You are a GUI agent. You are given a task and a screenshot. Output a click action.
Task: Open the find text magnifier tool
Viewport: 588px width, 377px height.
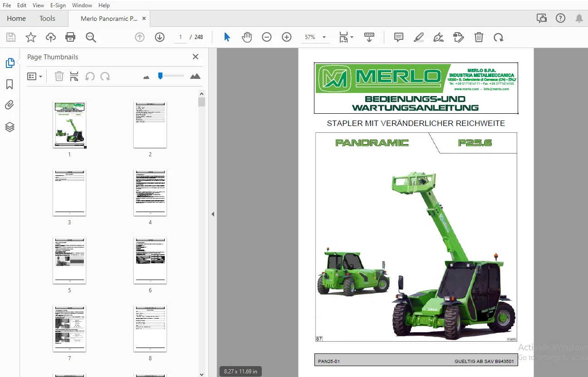[x=91, y=37]
